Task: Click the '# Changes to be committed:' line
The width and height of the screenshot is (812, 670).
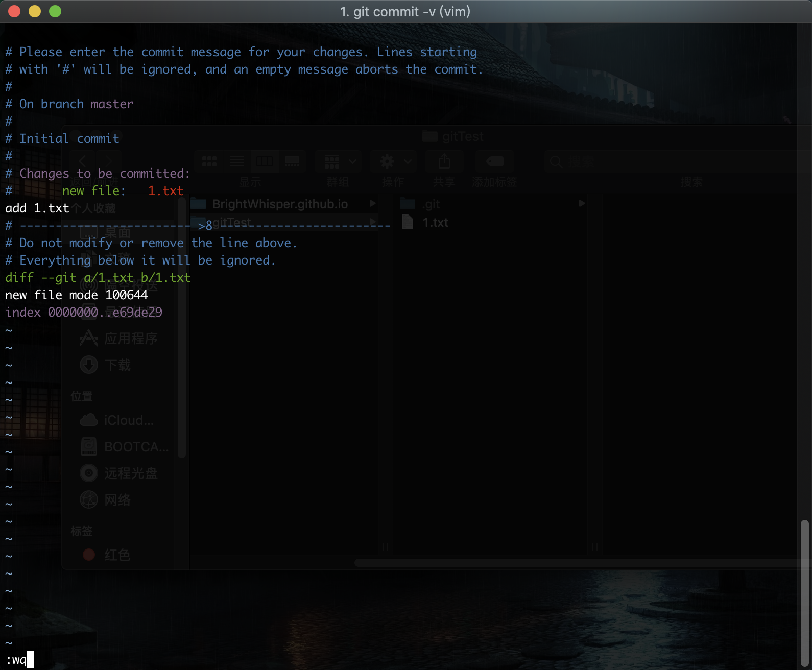Action: pyautogui.click(x=98, y=174)
